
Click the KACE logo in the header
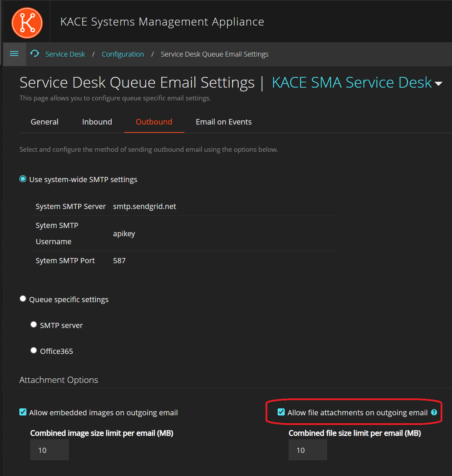(x=27, y=23)
